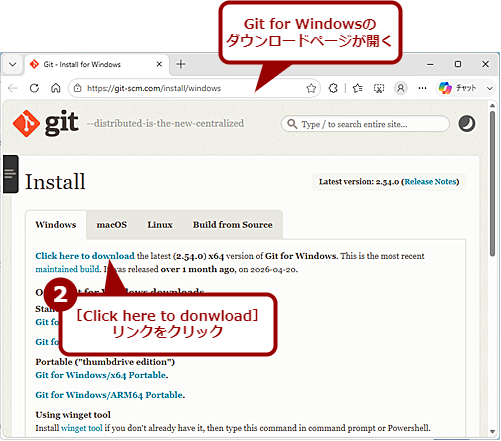Switch to the Linux tab
Viewport: 501px width, 441px height.
click(160, 225)
